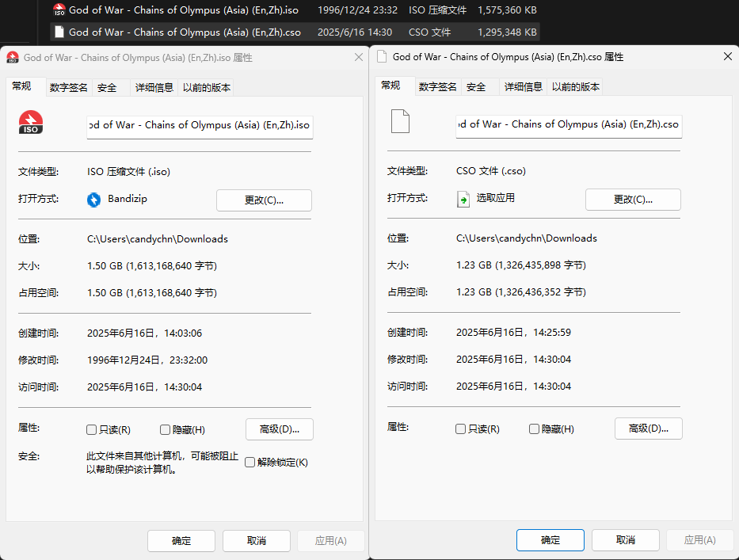Click 应用(A) in iso properties
Image resolution: width=739 pixels, height=560 pixels.
[331, 541]
